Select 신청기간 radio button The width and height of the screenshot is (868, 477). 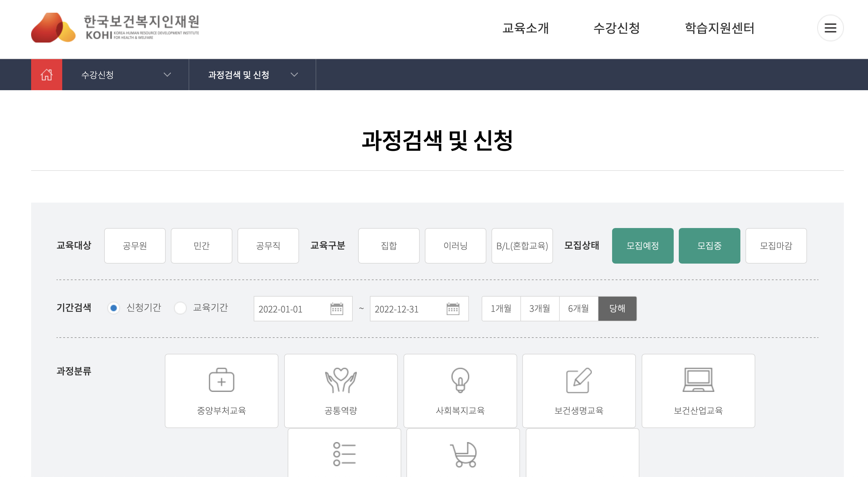(114, 308)
